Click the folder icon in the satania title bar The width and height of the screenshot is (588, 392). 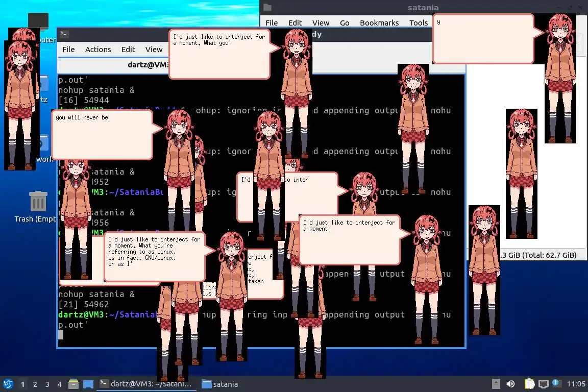coord(267,8)
